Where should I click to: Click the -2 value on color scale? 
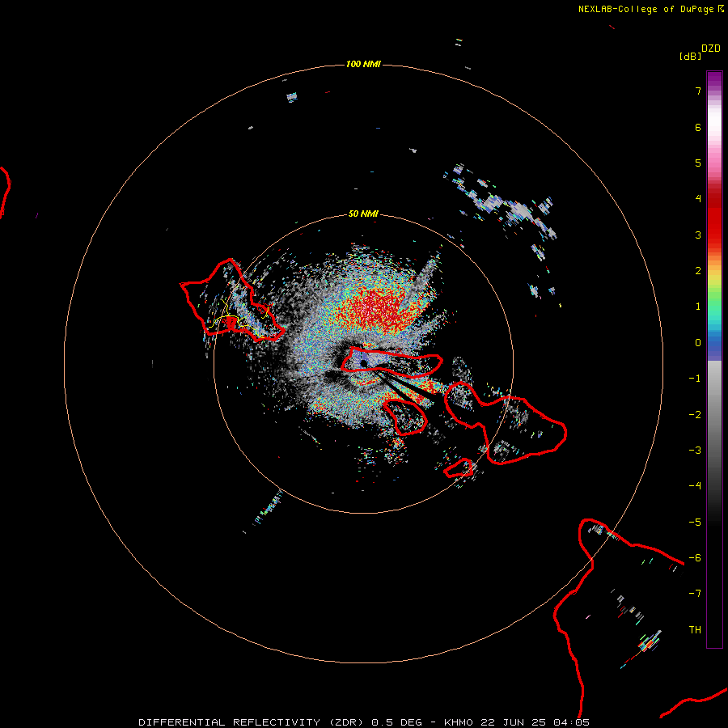coord(695,415)
